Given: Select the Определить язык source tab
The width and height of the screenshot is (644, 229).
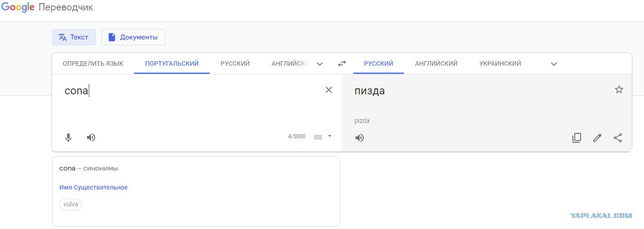Looking at the screenshot, I should coord(93,63).
